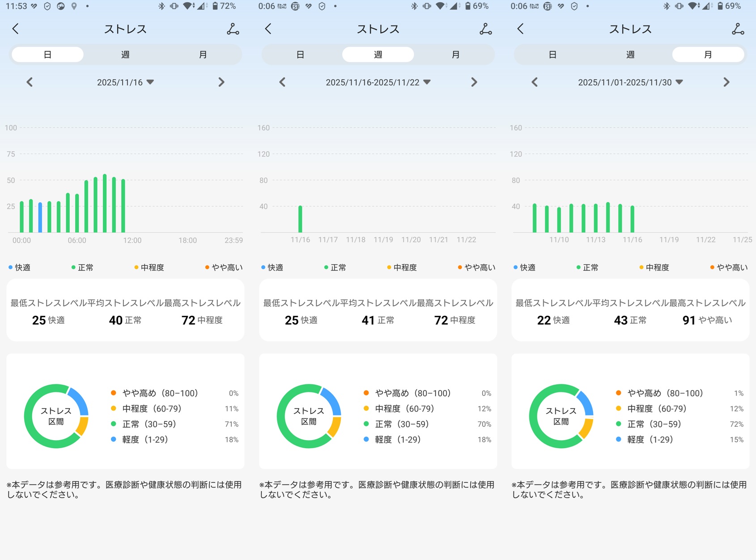Go to next month after 2025/11/01-2025/11/30

click(726, 82)
